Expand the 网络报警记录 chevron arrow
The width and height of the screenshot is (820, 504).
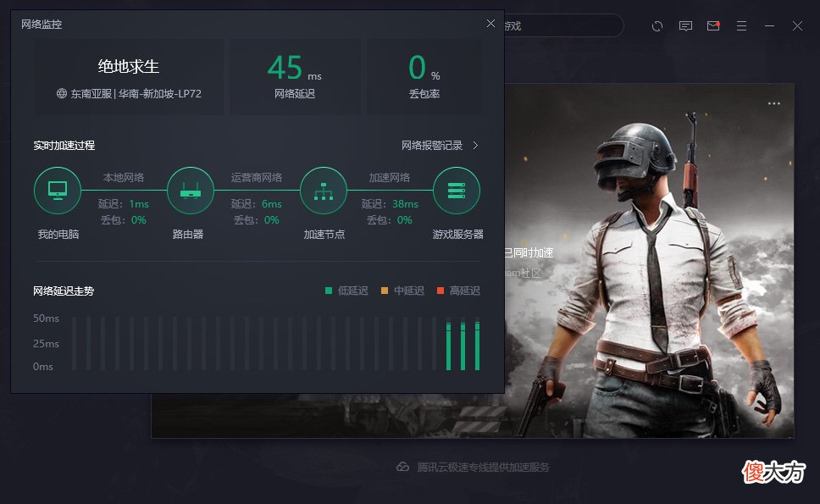pos(475,146)
